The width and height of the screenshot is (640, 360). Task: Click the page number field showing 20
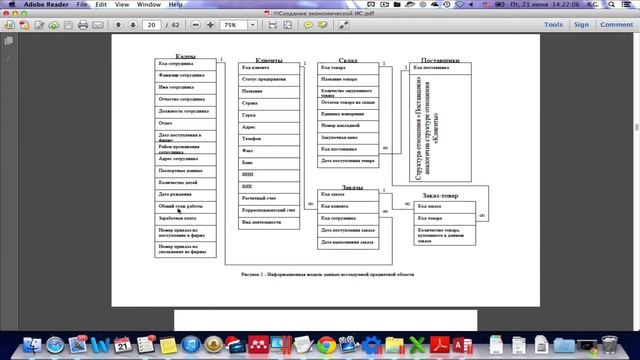pos(151,25)
